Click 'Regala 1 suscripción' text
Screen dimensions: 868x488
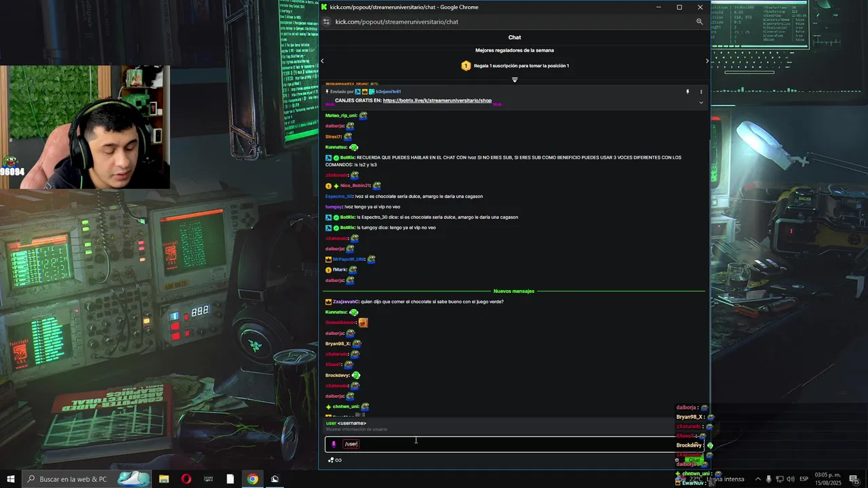point(521,66)
